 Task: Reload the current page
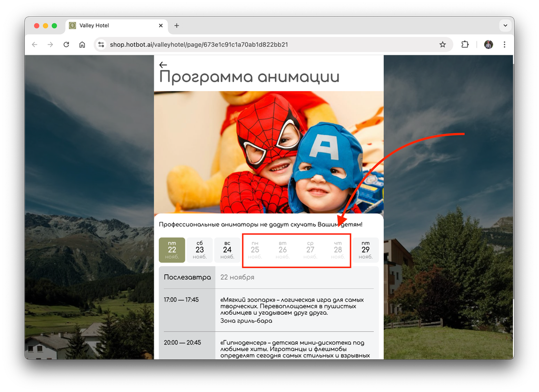pyautogui.click(x=66, y=45)
